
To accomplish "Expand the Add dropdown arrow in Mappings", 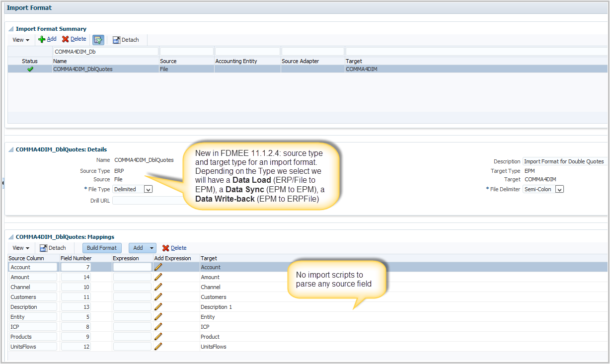I will pyautogui.click(x=152, y=248).
